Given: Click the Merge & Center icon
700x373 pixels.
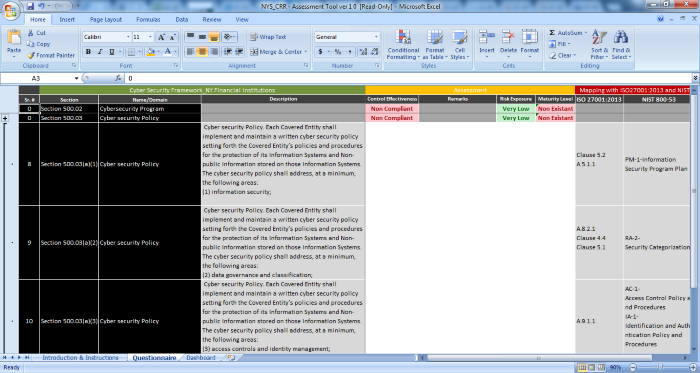Looking at the screenshot, I should pyautogui.click(x=254, y=52).
